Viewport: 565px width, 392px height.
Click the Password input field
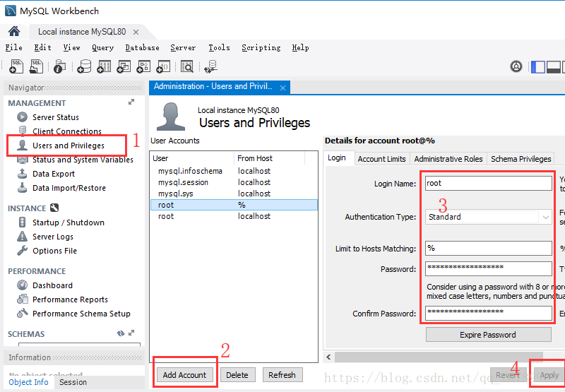(x=488, y=269)
